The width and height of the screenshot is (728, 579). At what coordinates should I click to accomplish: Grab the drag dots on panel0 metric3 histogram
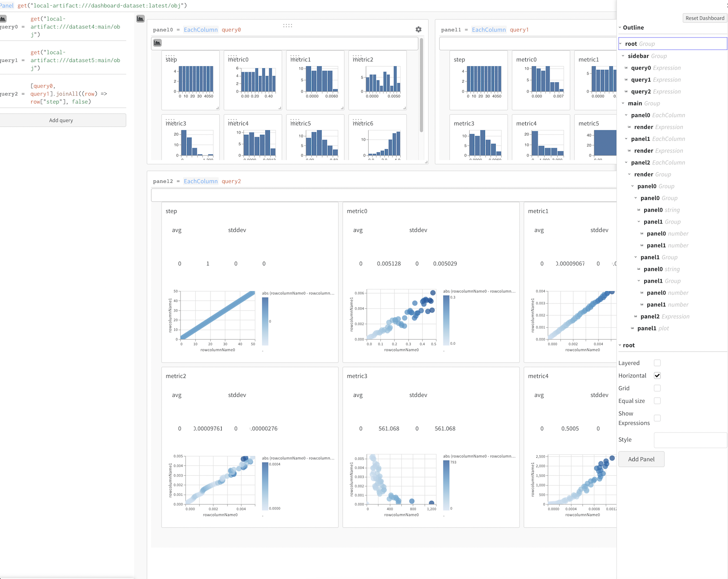point(170,120)
